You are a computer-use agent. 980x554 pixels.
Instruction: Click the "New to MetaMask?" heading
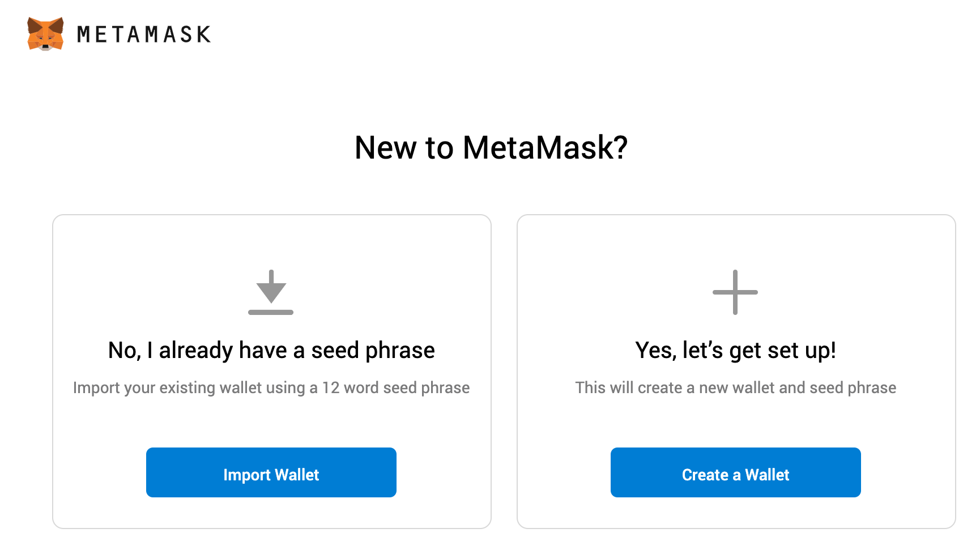[491, 148]
